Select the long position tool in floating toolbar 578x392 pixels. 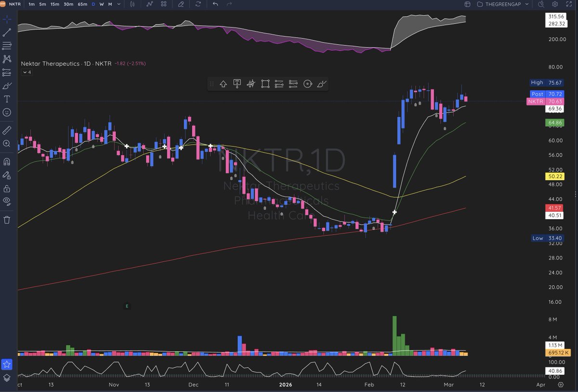pos(279,84)
